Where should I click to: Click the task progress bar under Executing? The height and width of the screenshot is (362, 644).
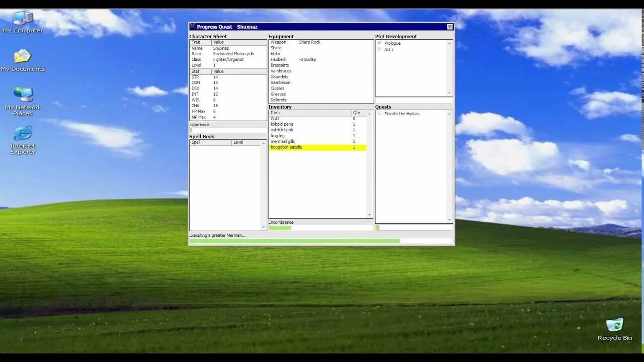pyautogui.click(x=321, y=241)
